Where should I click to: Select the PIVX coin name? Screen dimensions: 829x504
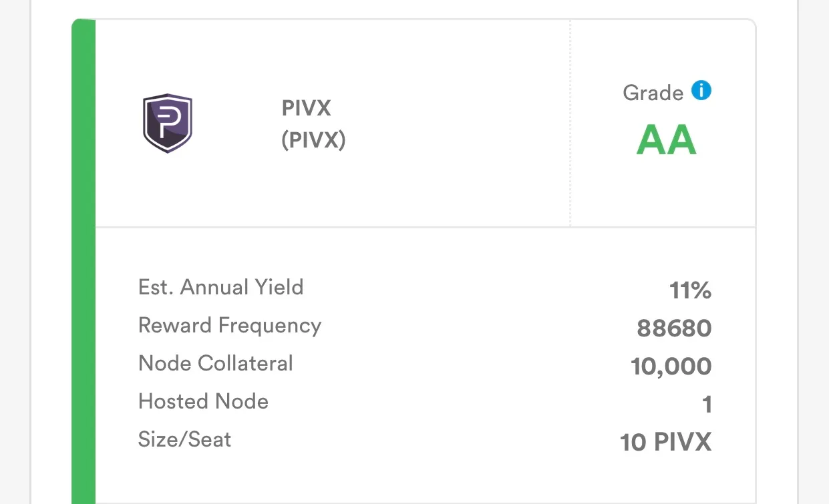(x=307, y=108)
